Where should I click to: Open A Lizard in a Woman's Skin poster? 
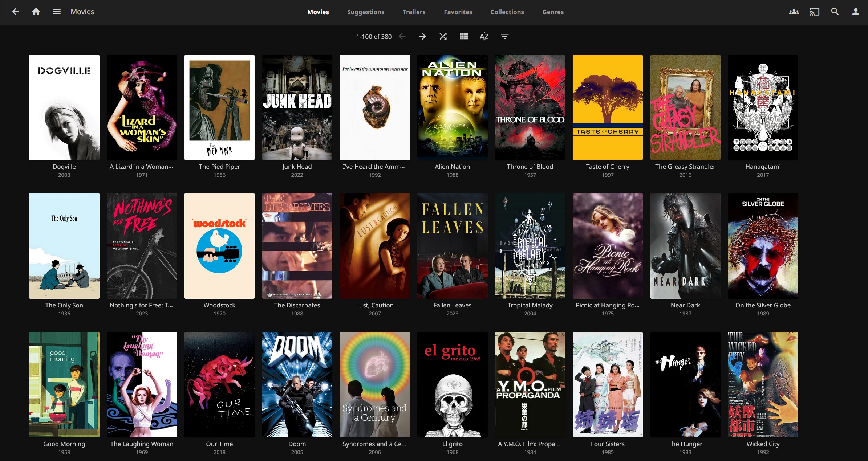pos(142,107)
